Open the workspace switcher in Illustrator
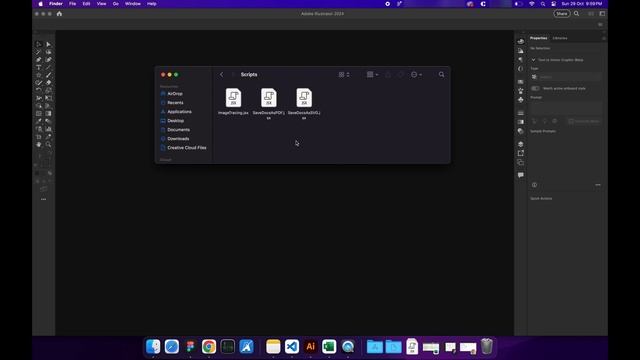The width and height of the screenshot is (640, 360). click(x=602, y=13)
